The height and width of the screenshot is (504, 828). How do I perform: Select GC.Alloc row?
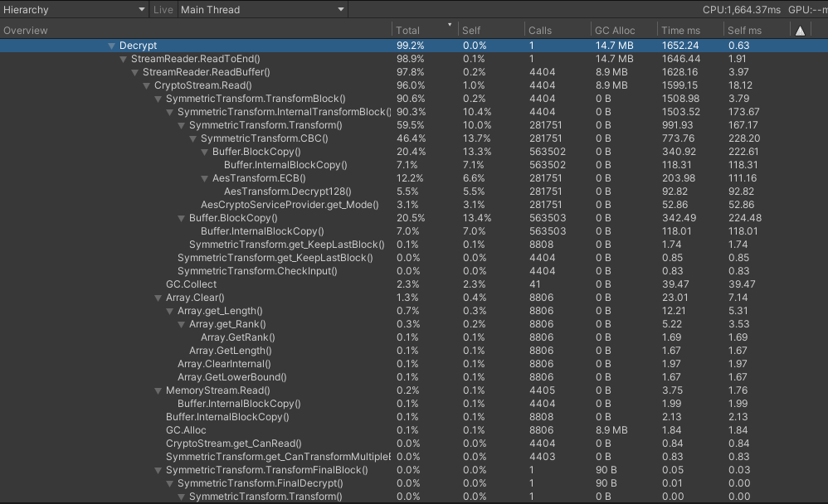click(414, 430)
